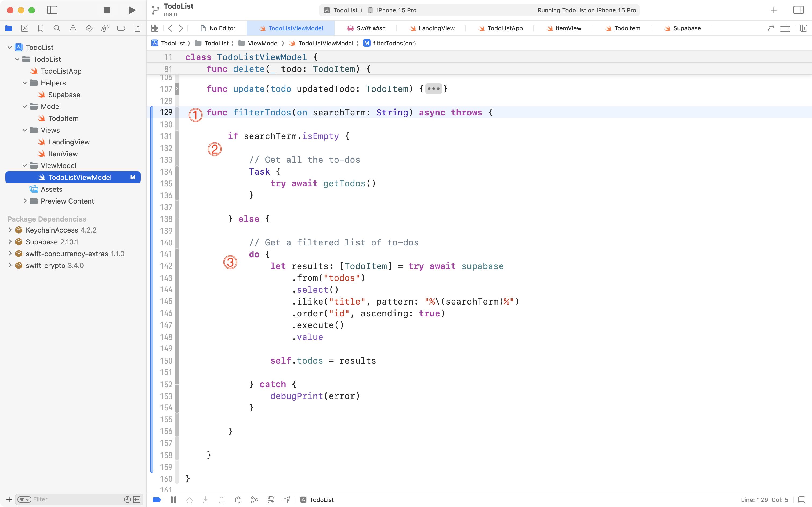Click the Simulate Location icon
812x507 pixels.
pyautogui.click(x=287, y=499)
